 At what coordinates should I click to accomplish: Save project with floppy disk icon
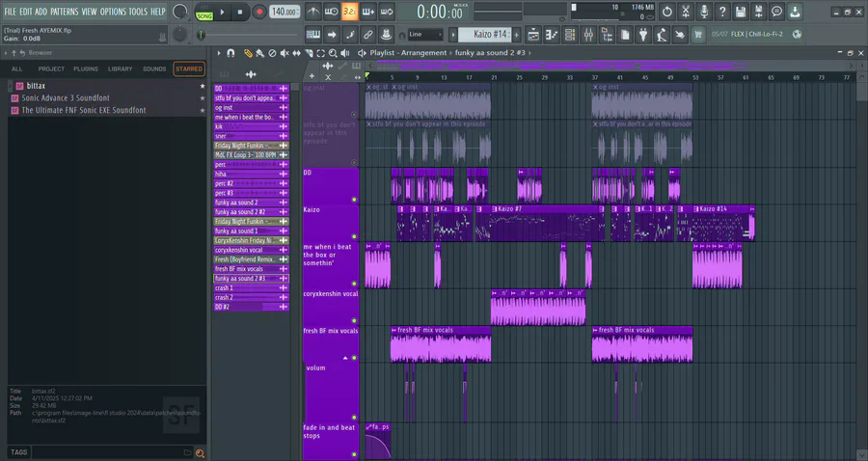[x=740, y=11]
